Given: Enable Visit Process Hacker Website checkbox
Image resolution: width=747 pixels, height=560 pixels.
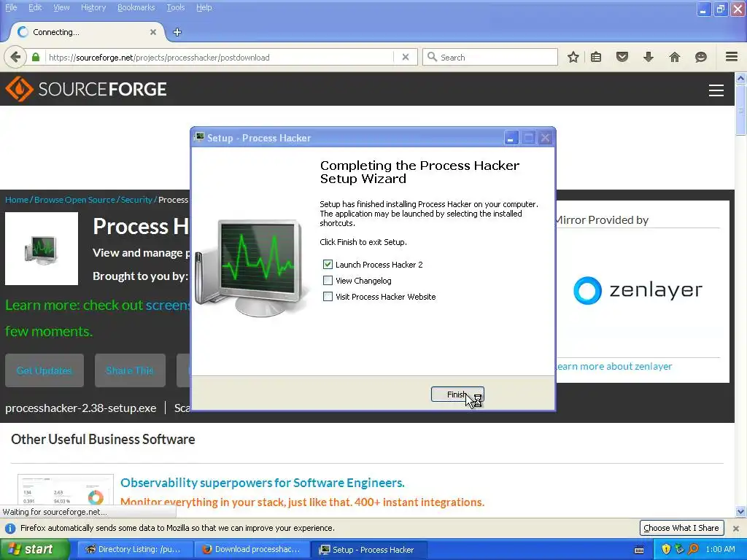Looking at the screenshot, I should click(328, 297).
